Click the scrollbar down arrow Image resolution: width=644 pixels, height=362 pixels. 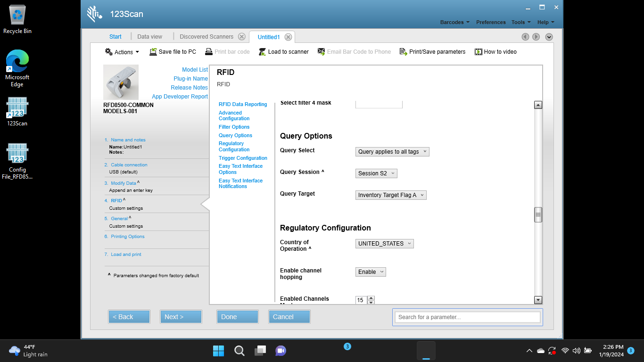point(538,300)
